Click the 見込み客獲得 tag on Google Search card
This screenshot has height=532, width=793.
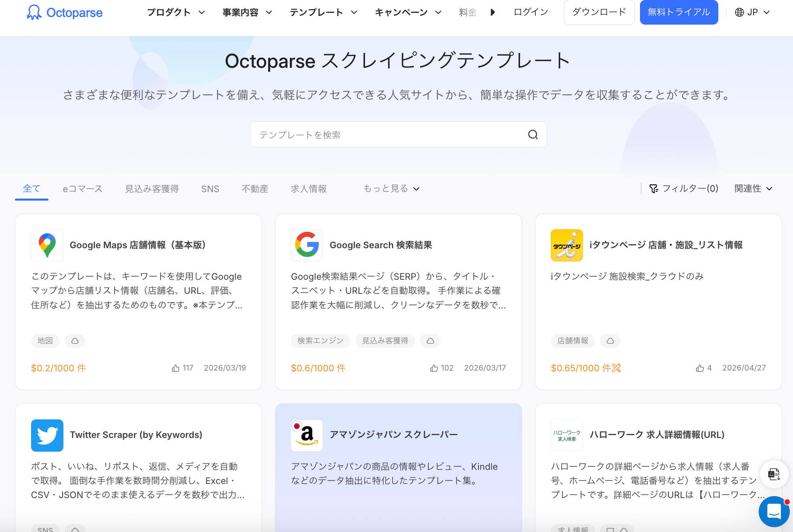pyautogui.click(x=385, y=341)
